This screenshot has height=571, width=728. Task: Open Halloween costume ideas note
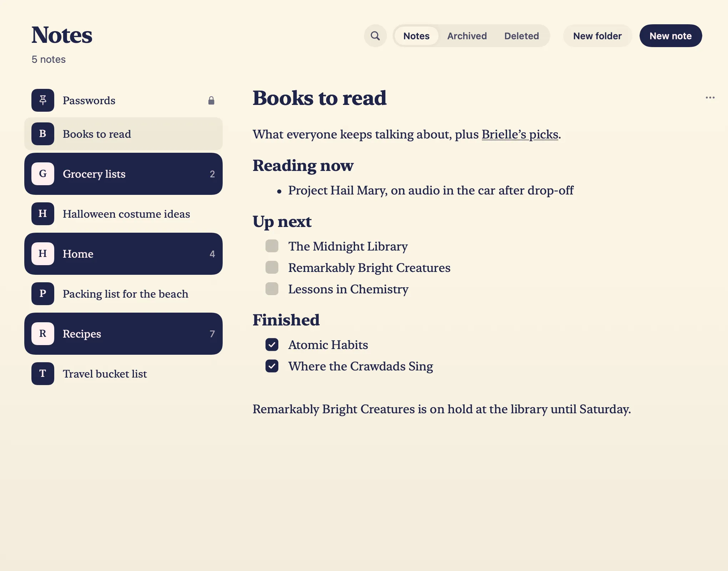coord(123,214)
